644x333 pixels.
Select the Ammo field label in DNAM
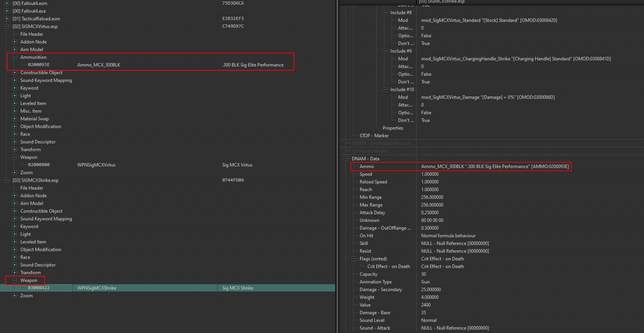pyautogui.click(x=366, y=166)
